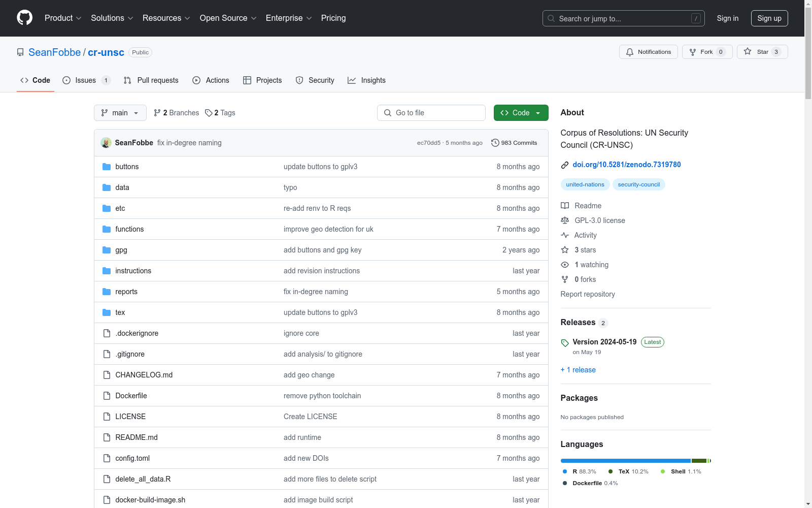Open the Product menu dropdown

pos(63,18)
